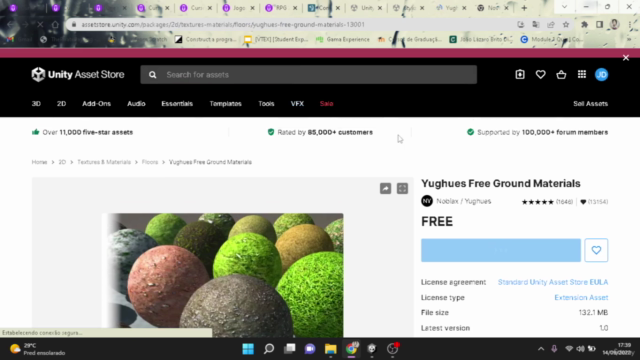This screenshot has width=640, height=360.
Task: Open browser extensions puzzle icon
Action: (x=584, y=24)
